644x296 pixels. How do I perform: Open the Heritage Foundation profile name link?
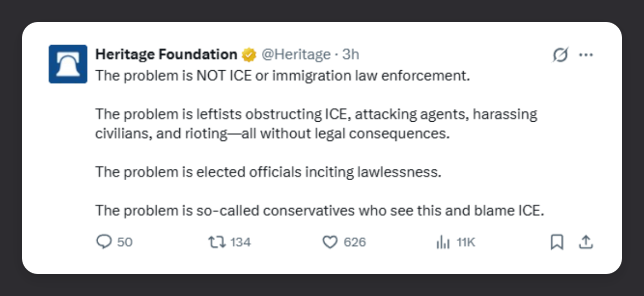pos(166,54)
